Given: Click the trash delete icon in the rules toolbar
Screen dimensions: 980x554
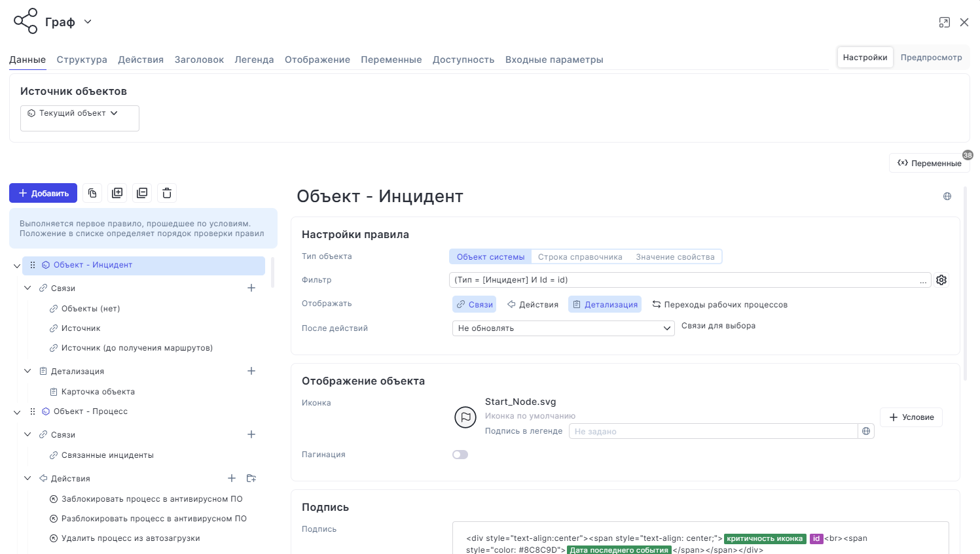Looking at the screenshot, I should click(167, 193).
